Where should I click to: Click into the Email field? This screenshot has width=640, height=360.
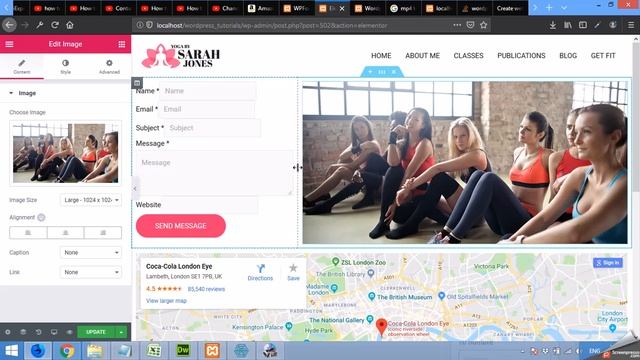click(x=207, y=109)
